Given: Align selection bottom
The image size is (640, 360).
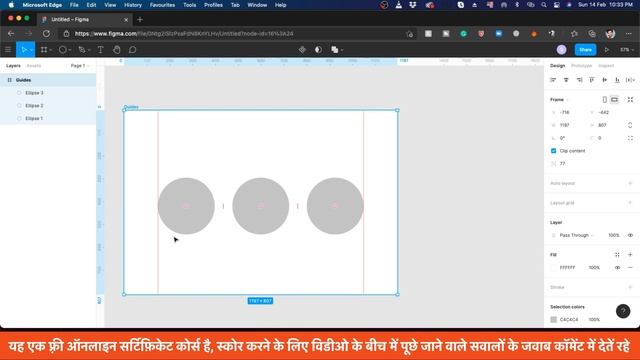Looking at the screenshot, I should 617,80.
